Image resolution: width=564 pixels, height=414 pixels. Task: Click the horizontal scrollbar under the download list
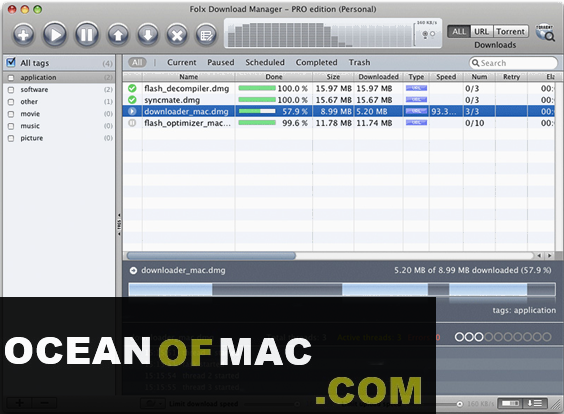point(211,256)
